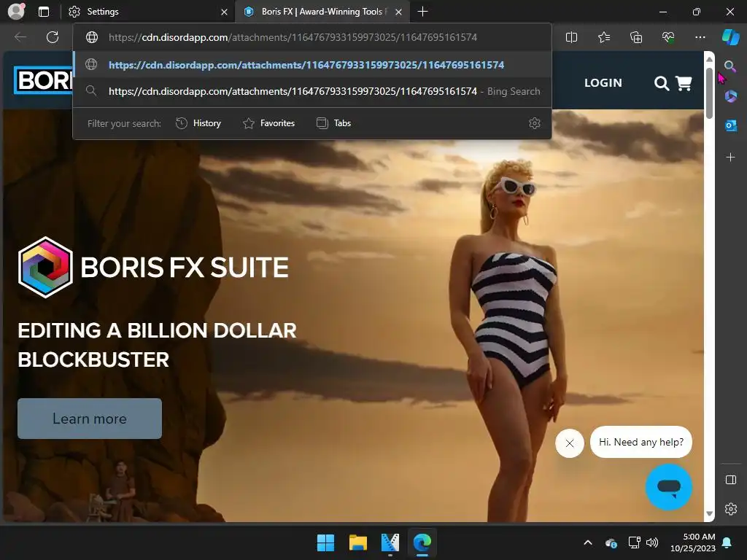The width and height of the screenshot is (747, 560).
Task: Open Browser essentials heart icon
Action: click(x=668, y=37)
